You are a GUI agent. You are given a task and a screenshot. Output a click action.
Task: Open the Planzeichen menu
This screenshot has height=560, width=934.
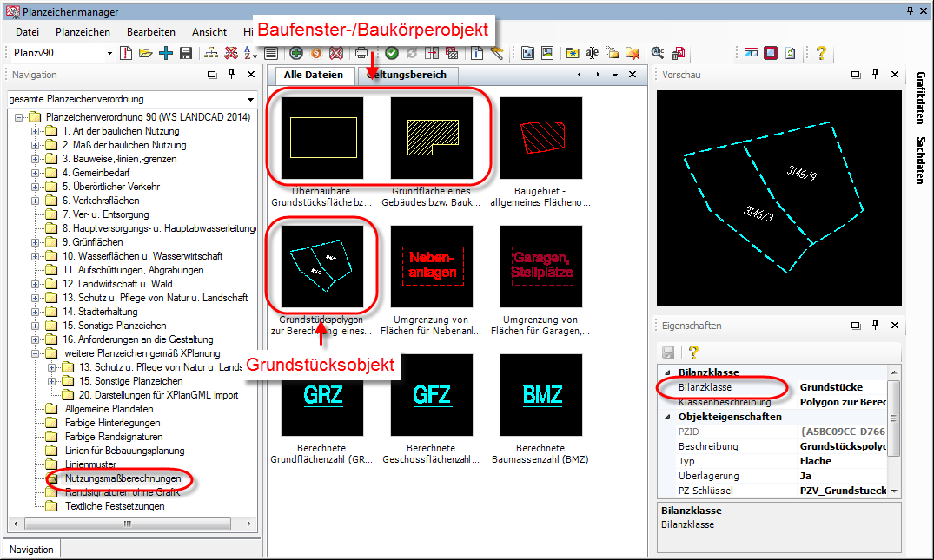pos(83,32)
